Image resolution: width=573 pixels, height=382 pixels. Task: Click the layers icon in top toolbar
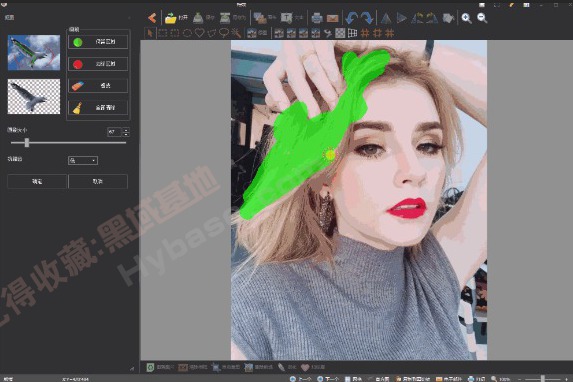(x=260, y=18)
